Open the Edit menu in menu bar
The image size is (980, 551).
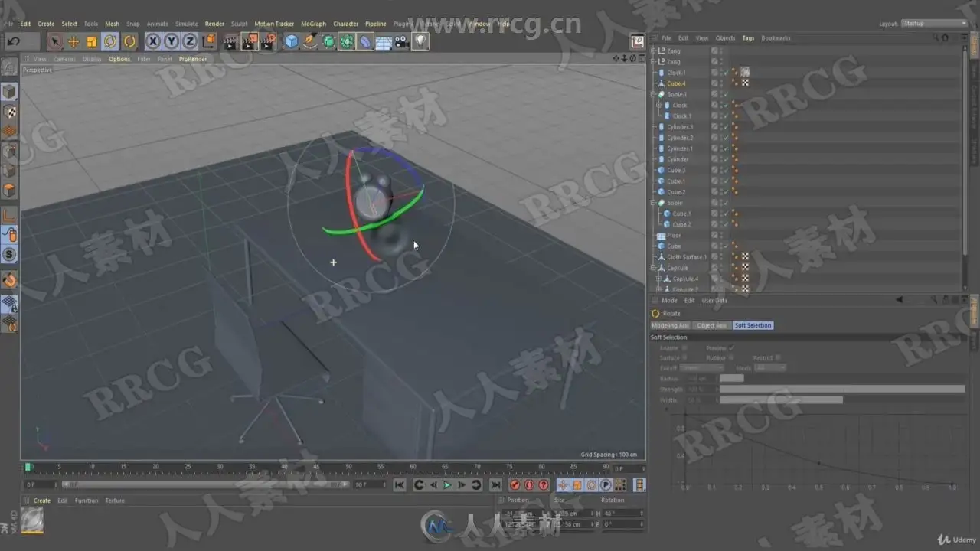(25, 24)
